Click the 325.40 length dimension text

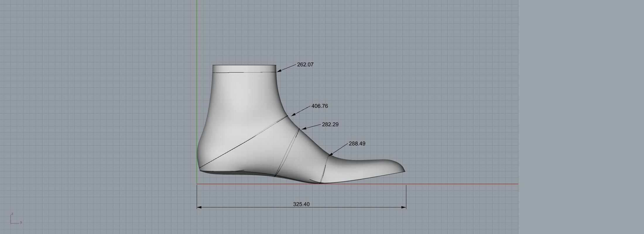coord(301,204)
